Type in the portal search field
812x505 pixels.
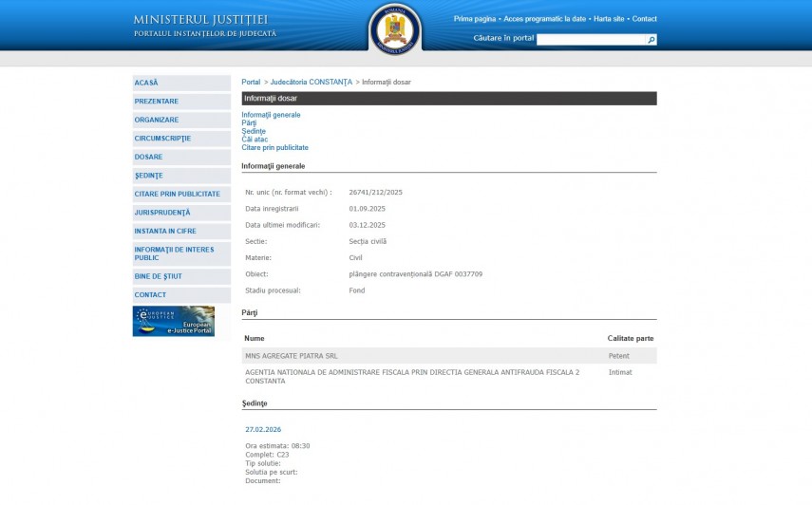(591, 40)
